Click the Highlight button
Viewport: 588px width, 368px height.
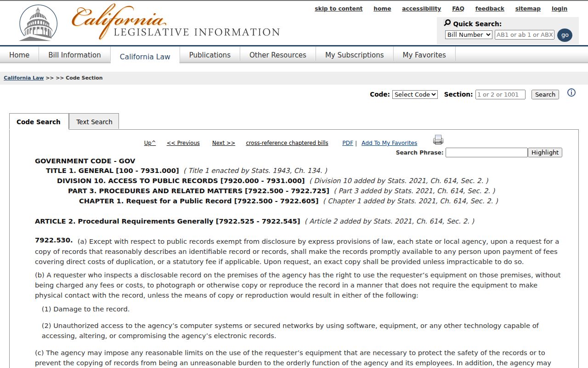click(x=545, y=152)
